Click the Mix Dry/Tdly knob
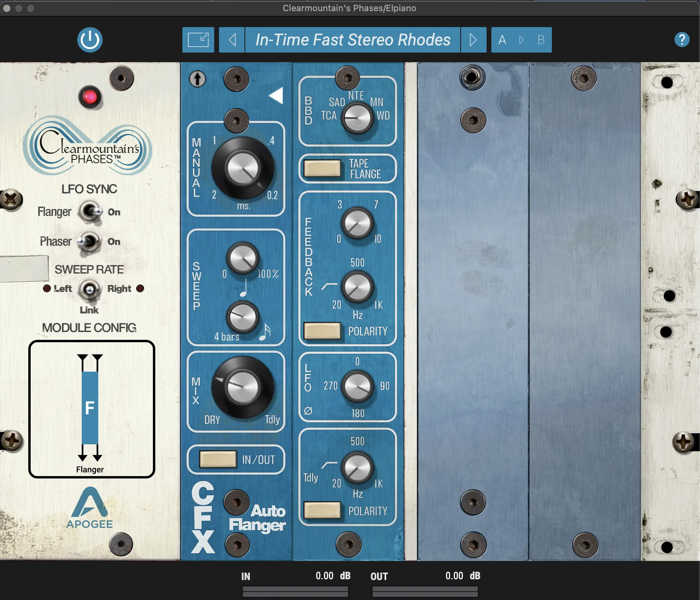 pos(242,387)
